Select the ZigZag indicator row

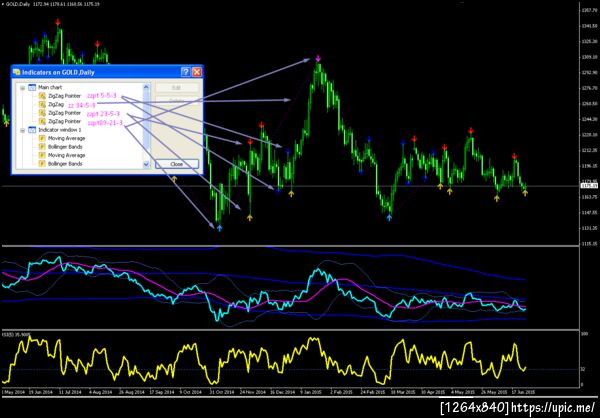coord(56,104)
